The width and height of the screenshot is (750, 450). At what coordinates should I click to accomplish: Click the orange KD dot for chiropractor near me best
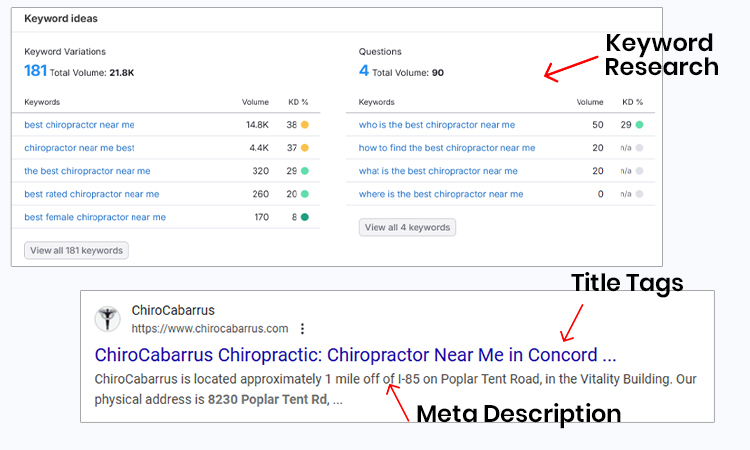(305, 148)
